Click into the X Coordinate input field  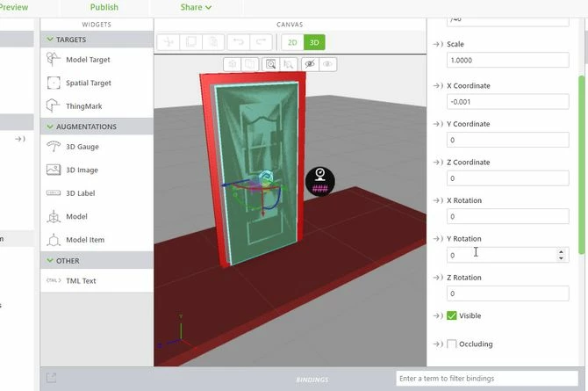(508, 102)
